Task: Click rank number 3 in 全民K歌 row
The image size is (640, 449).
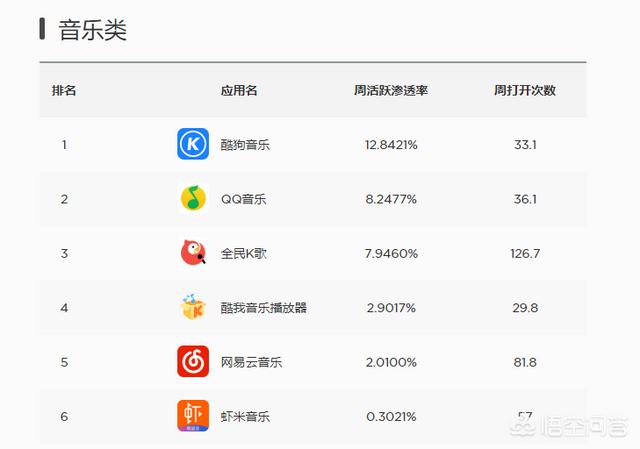Action: 64,253
